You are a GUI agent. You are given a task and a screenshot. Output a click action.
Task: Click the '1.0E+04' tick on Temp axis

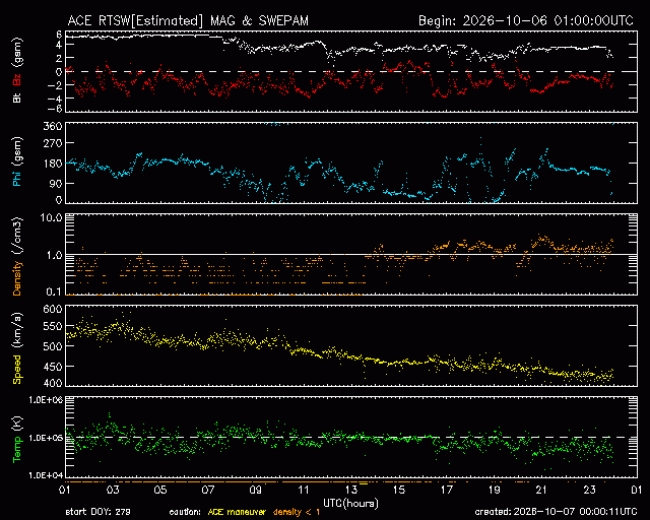tap(46, 475)
